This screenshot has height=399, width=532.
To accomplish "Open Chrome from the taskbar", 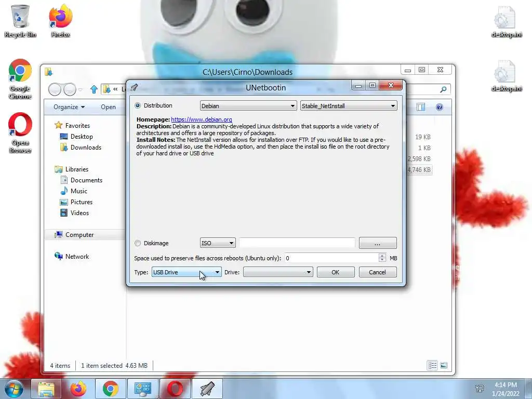I will coord(110,389).
